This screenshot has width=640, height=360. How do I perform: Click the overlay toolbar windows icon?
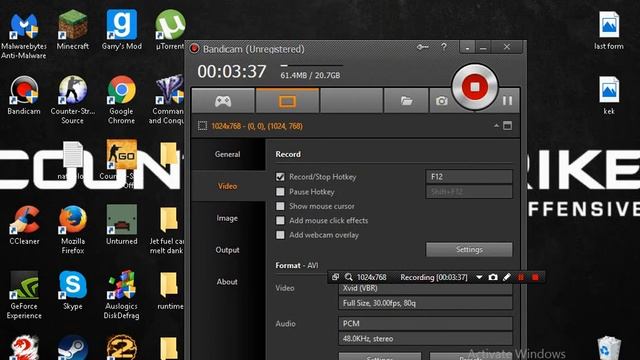335,277
